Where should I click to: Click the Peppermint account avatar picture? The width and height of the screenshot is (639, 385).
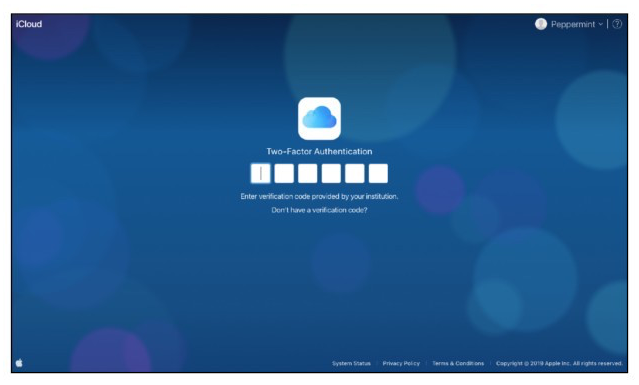pos(540,24)
